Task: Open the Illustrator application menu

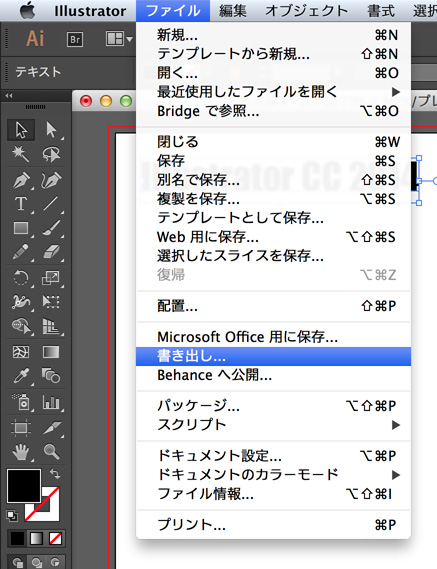Action: tap(90, 11)
